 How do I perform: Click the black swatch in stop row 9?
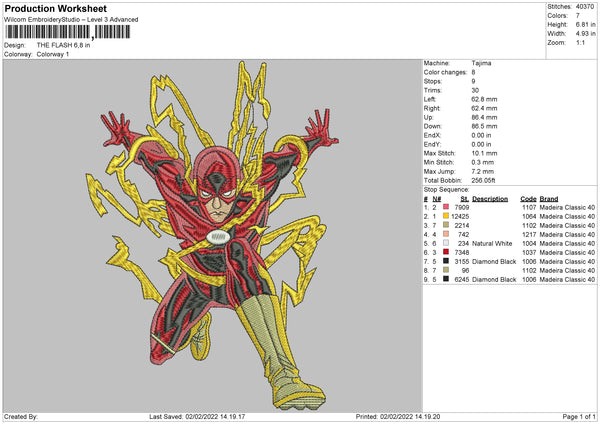tap(446, 279)
